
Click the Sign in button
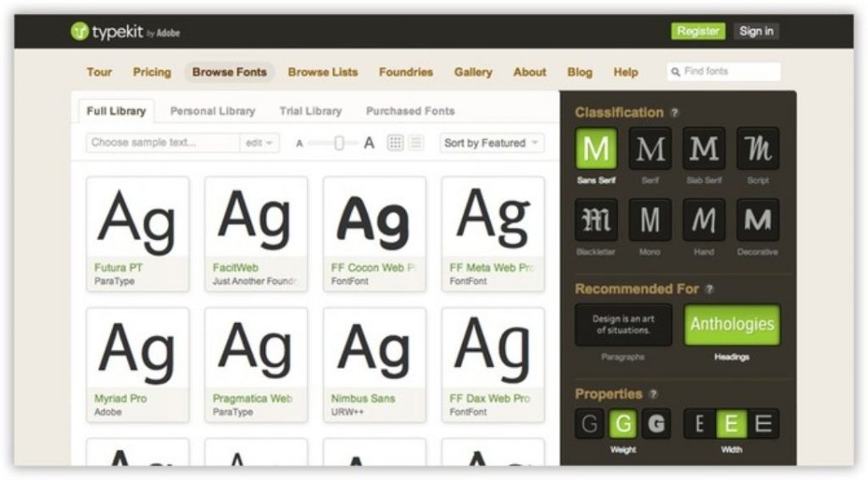click(x=756, y=31)
